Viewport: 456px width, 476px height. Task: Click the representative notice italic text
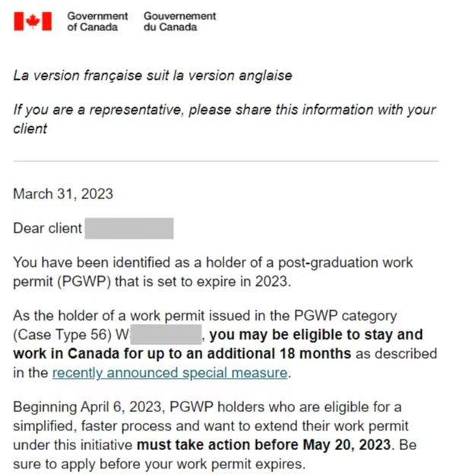[x=224, y=119]
